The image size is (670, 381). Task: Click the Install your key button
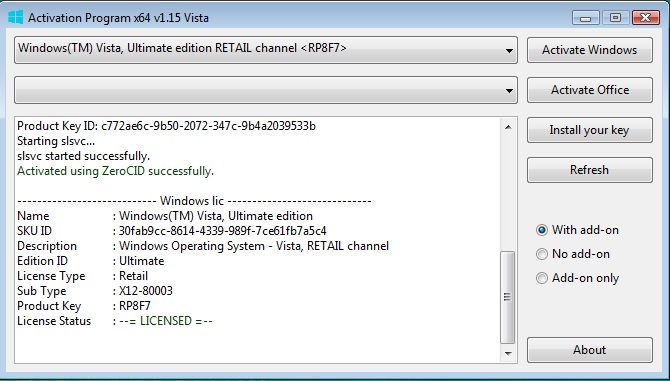point(590,130)
